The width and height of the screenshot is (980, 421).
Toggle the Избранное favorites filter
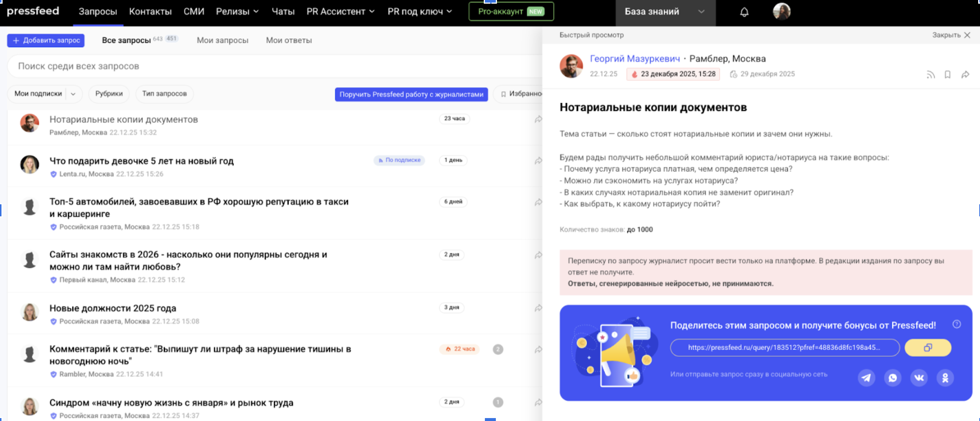pos(521,94)
